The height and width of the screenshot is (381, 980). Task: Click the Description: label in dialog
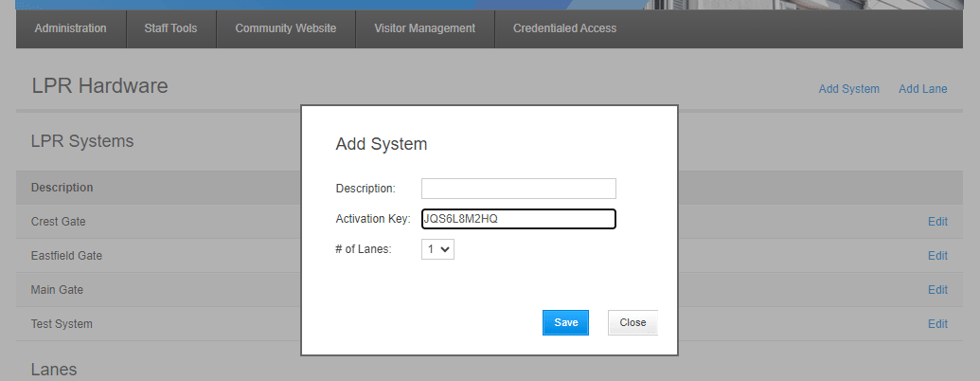click(x=365, y=189)
